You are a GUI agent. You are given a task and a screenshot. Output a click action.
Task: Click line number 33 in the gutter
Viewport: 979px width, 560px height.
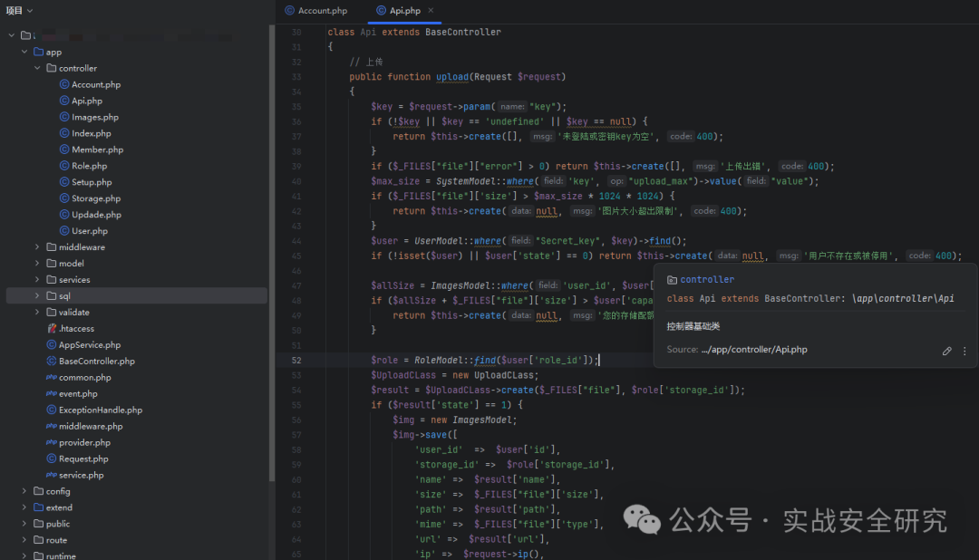tap(296, 77)
